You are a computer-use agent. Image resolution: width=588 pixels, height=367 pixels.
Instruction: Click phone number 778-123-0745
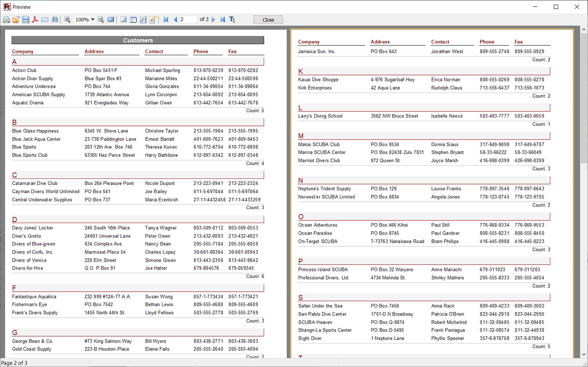pos(494,197)
